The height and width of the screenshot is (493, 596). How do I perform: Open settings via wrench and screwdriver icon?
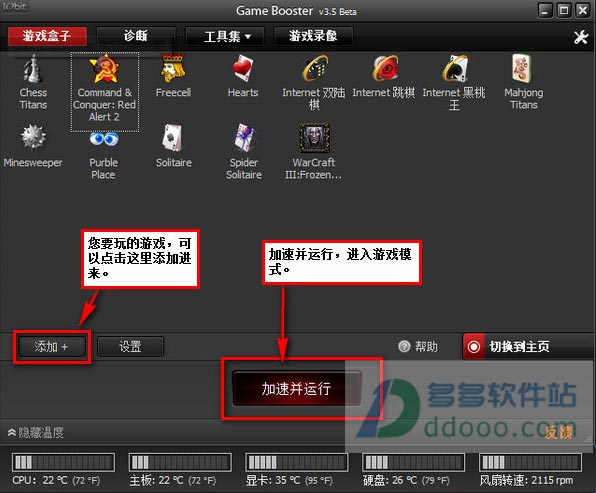tap(581, 37)
